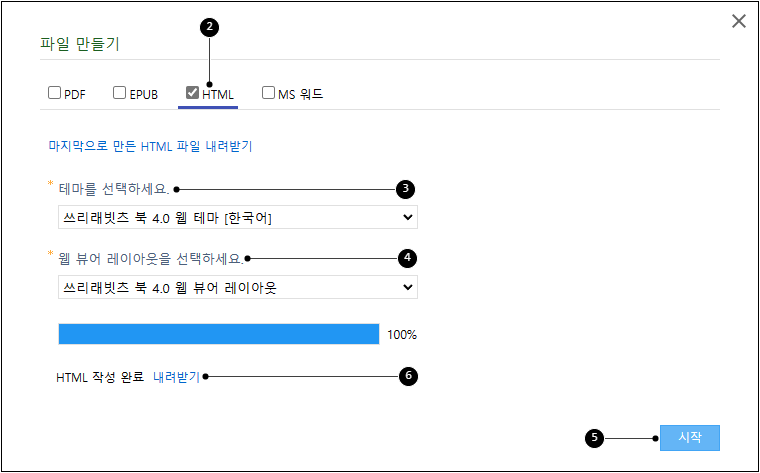Viewport: 760px width, 473px height.
Task: Choose the MS 워드 tab label
Action: point(301,94)
